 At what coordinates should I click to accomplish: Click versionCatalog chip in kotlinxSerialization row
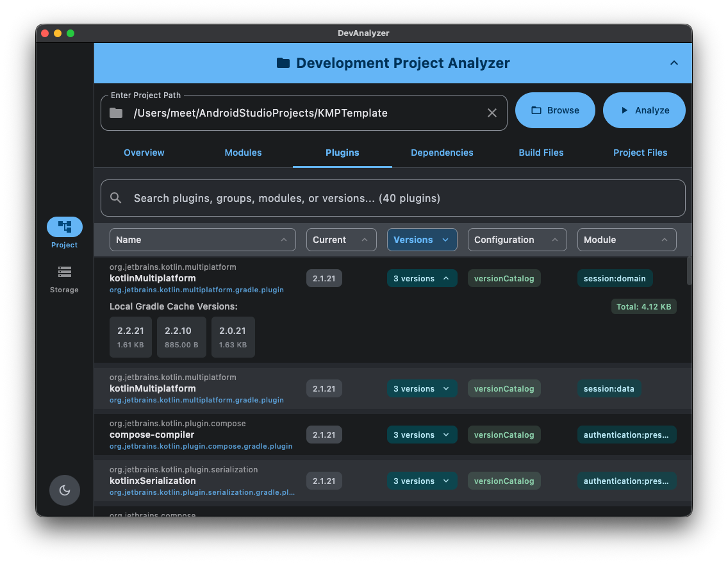coord(504,481)
